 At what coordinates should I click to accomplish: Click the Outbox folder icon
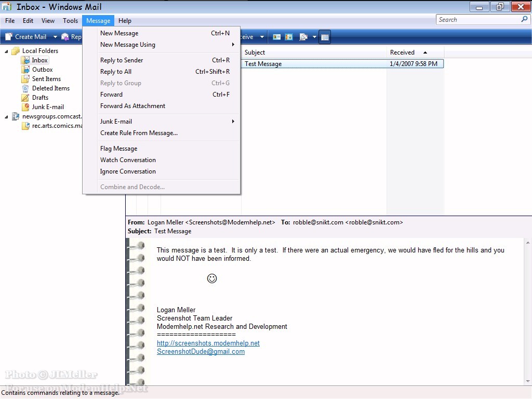pyautogui.click(x=25, y=70)
